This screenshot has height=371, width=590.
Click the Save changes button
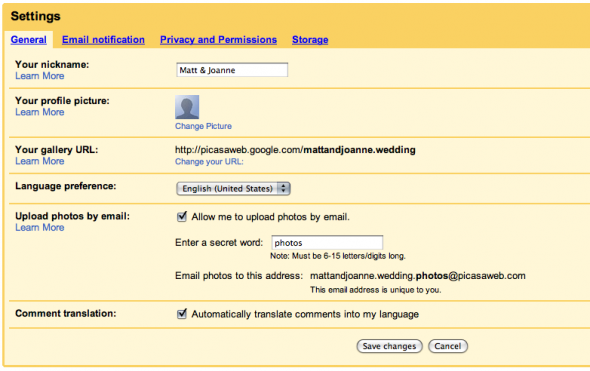coord(389,346)
